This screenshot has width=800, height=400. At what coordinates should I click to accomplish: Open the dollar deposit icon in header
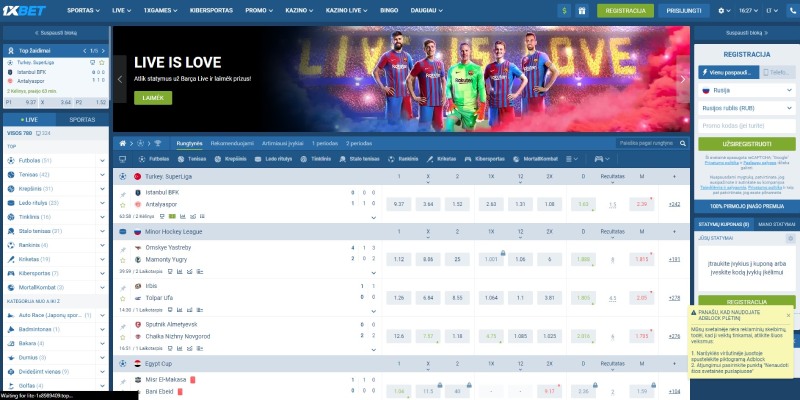[564, 11]
